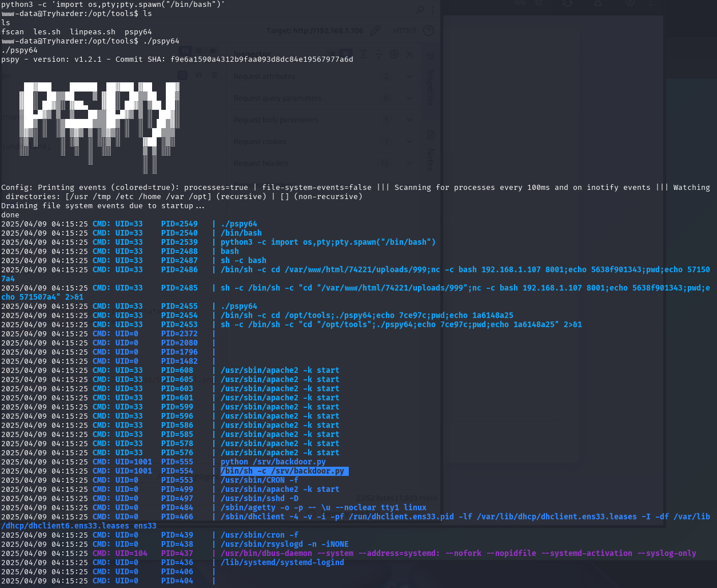Toggle the pretty-print icon in request editor
Viewport: 717px width, 588px height.
182,75
